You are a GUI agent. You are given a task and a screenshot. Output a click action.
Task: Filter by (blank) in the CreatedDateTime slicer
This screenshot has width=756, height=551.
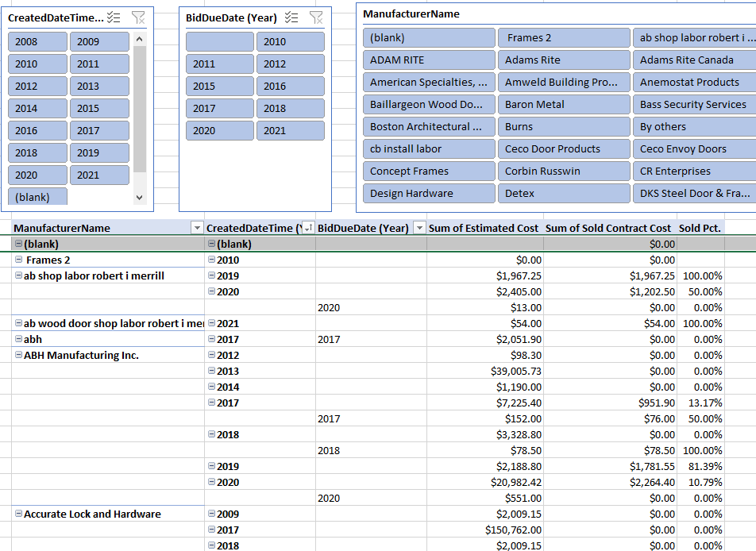37,198
